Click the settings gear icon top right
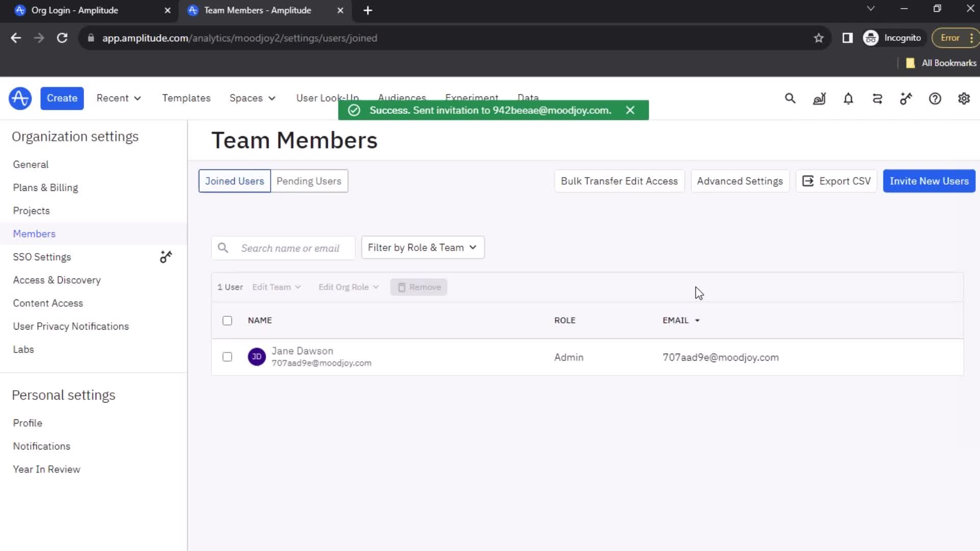 (x=964, y=99)
